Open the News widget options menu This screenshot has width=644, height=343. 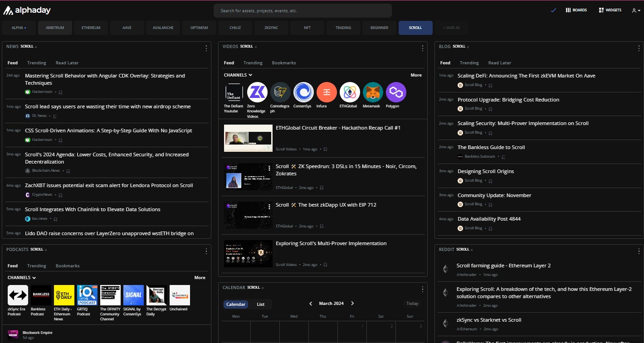(x=206, y=48)
